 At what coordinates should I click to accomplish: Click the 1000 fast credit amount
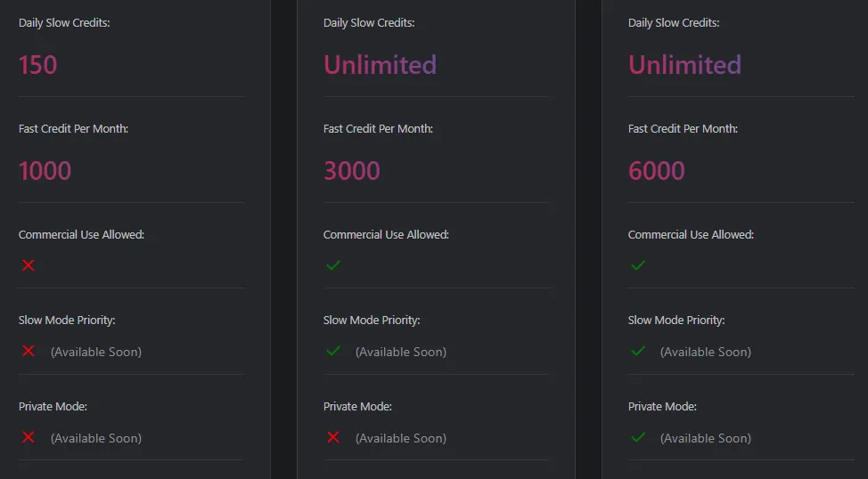(x=45, y=171)
